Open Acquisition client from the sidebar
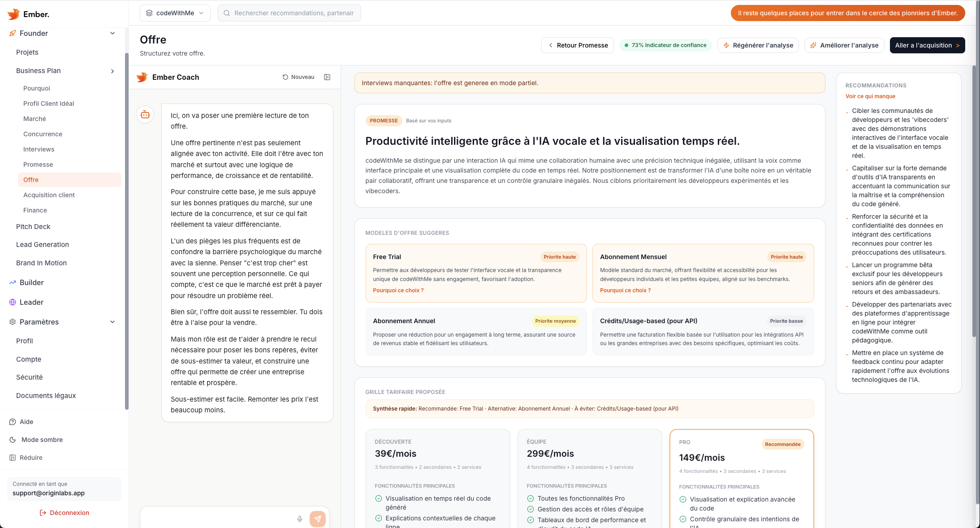The width and height of the screenshot is (980, 528). [x=49, y=195]
